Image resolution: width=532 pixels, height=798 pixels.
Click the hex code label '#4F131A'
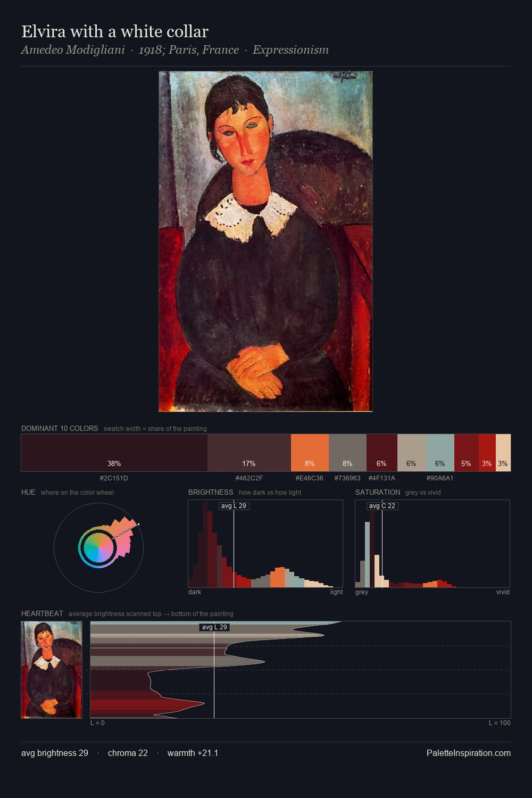pyautogui.click(x=382, y=478)
